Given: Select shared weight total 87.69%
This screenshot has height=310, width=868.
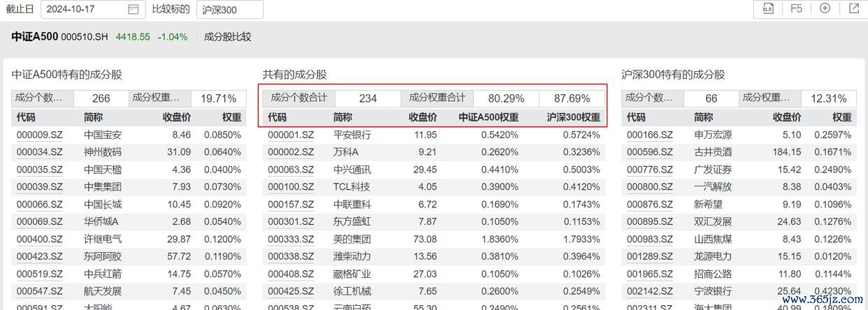Looking at the screenshot, I should pos(572,98).
